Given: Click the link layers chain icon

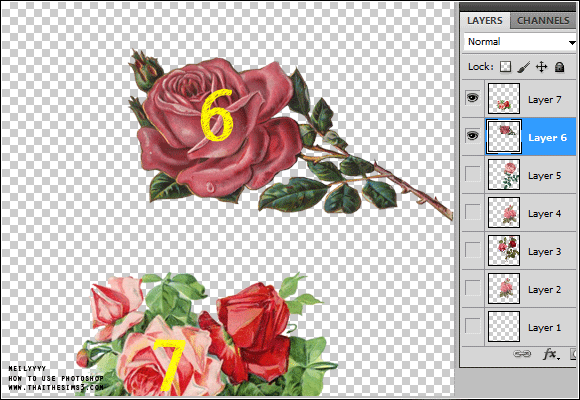Looking at the screenshot, I should [x=522, y=354].
